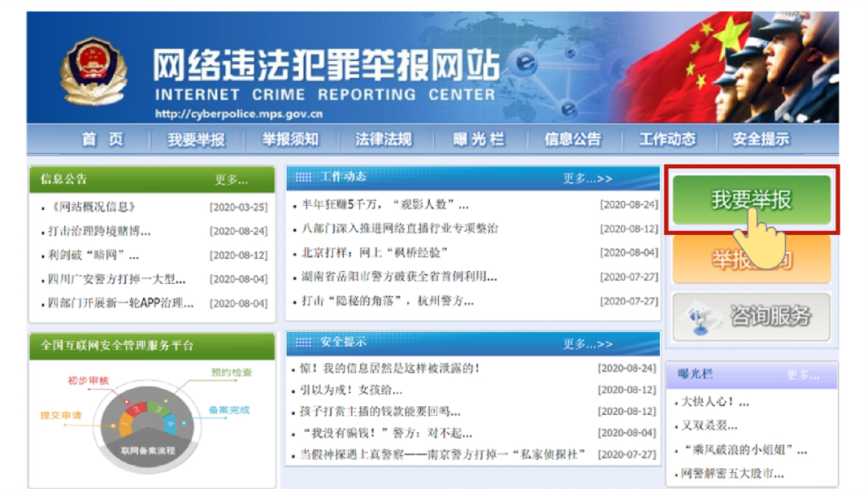Show 更多 in the 曝光栏 sidebar panel
The width and height of the screenshot is (868, 489).
[x=803, y=375]
